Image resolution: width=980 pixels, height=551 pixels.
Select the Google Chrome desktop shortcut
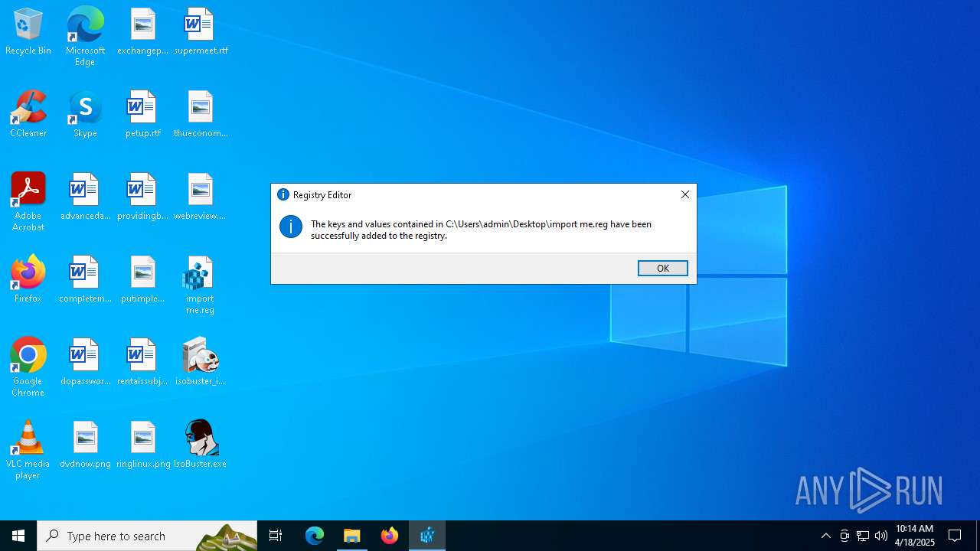click(28, 367)
